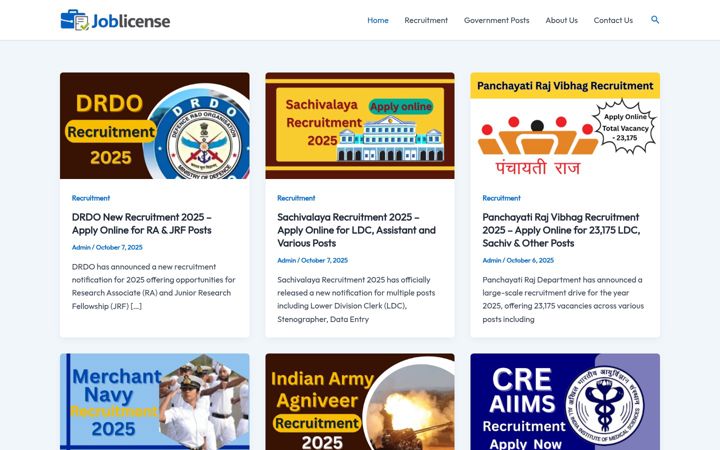Open the Recruitment menu item

[x=426, y=20]
